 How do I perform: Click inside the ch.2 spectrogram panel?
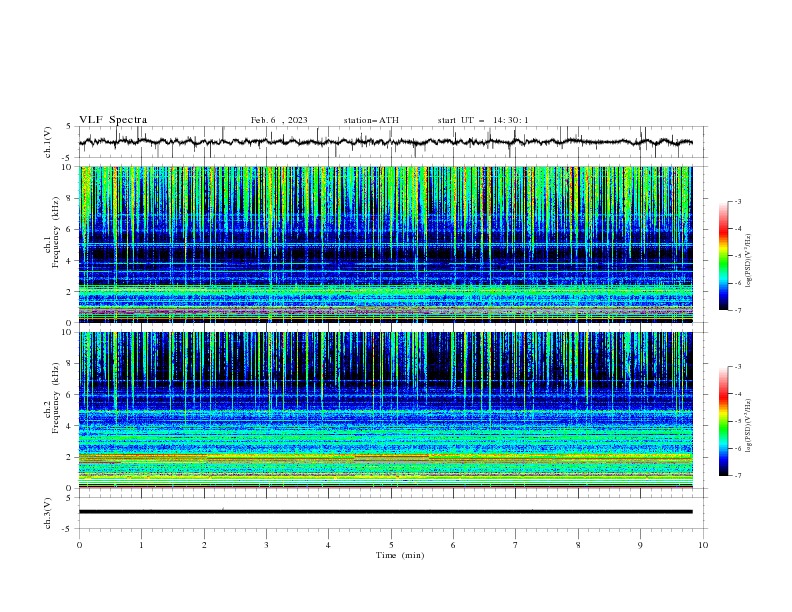[x=385, y=410]
